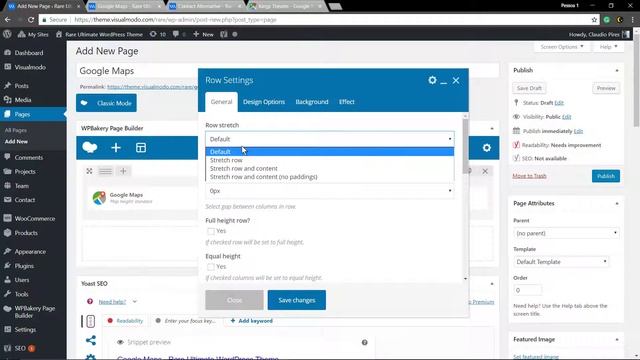Screen dimensions: 640x360
Task: Reload the browser page
Action: coord(31,20)
